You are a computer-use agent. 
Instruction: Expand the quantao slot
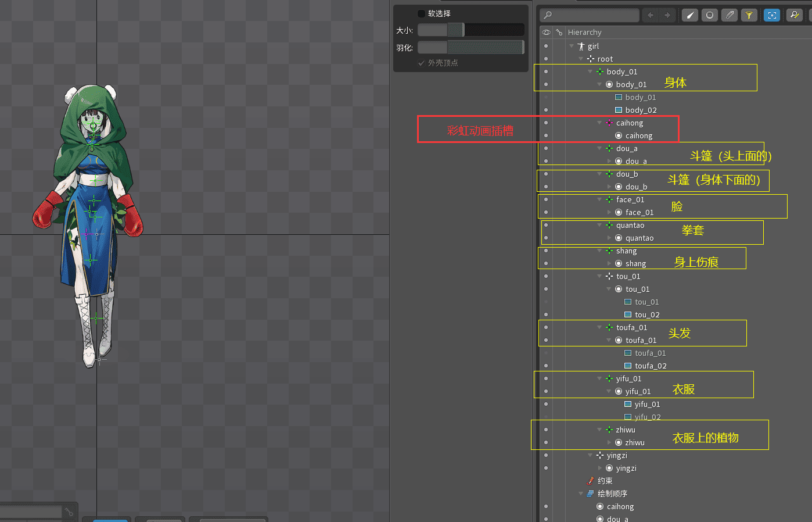tap(609, 238)
